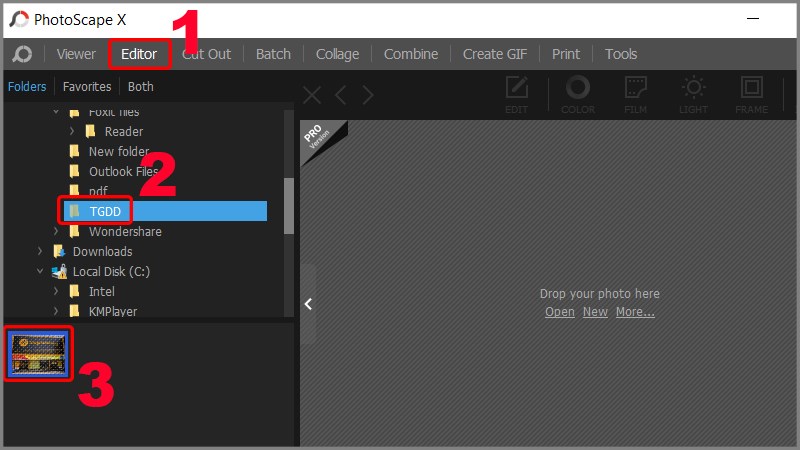This screenshot has width=800, height=450.
Task: Expand the Reader folder
Action: tap(72, 131)
